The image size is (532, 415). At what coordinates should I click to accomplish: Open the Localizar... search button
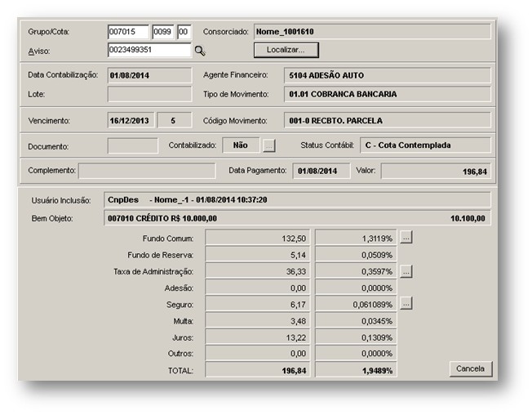coord(286,50)
